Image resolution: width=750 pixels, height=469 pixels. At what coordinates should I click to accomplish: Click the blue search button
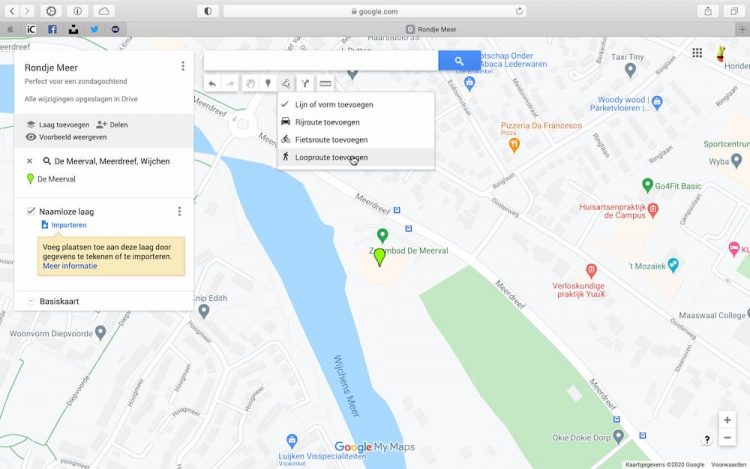pyautogui.click(x=459, y=61)
